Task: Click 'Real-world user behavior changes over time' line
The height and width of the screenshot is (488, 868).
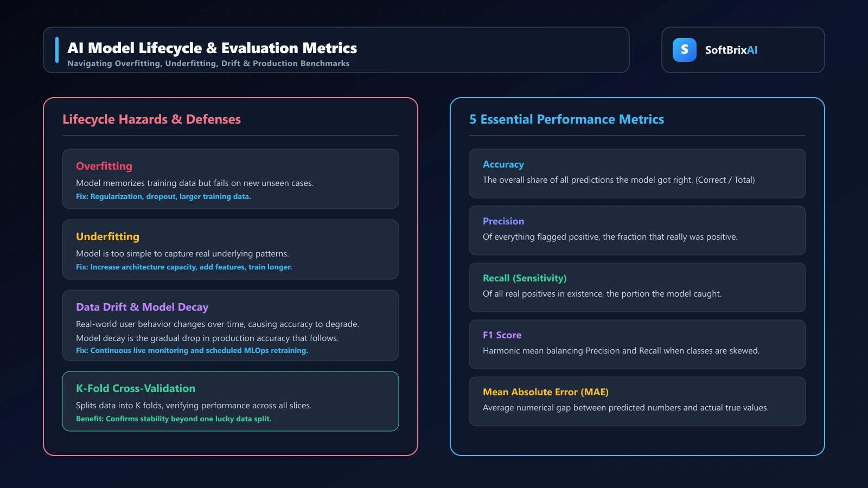Action: [218, 324]
